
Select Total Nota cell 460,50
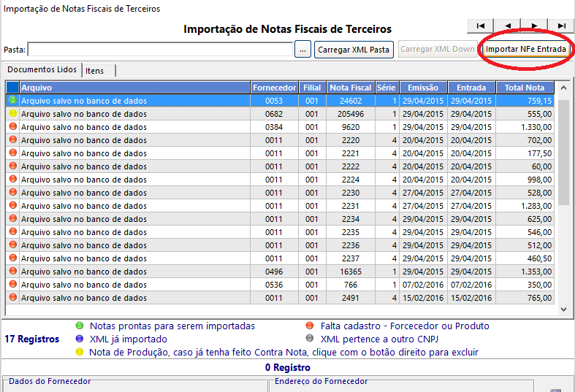click(x=525, y=258)
